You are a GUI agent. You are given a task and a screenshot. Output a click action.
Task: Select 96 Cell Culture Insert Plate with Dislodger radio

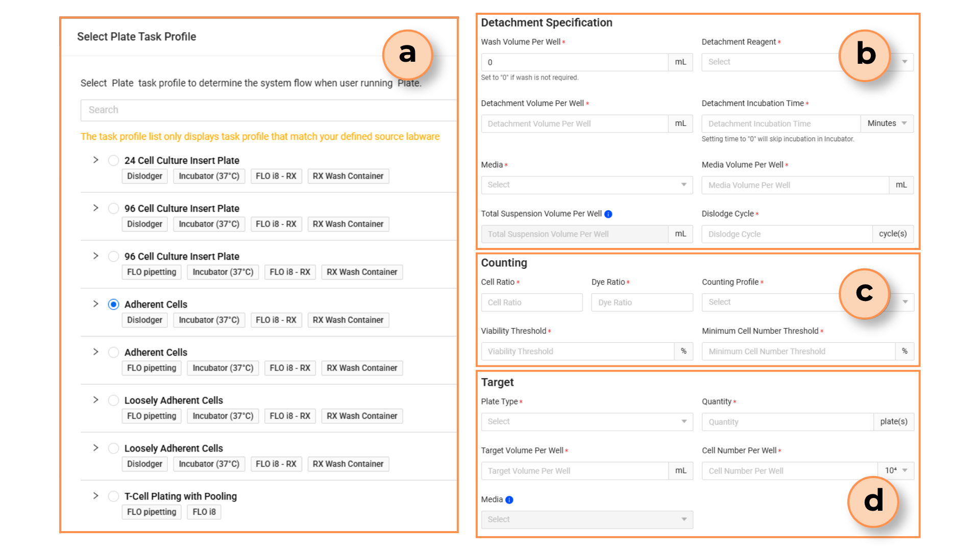113,208
